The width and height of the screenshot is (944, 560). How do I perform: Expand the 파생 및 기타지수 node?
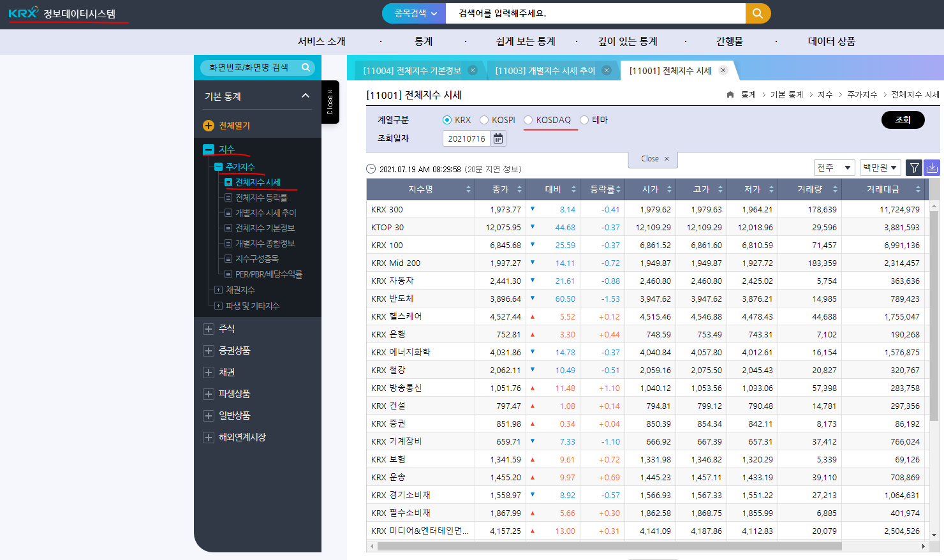click(218, 306)
